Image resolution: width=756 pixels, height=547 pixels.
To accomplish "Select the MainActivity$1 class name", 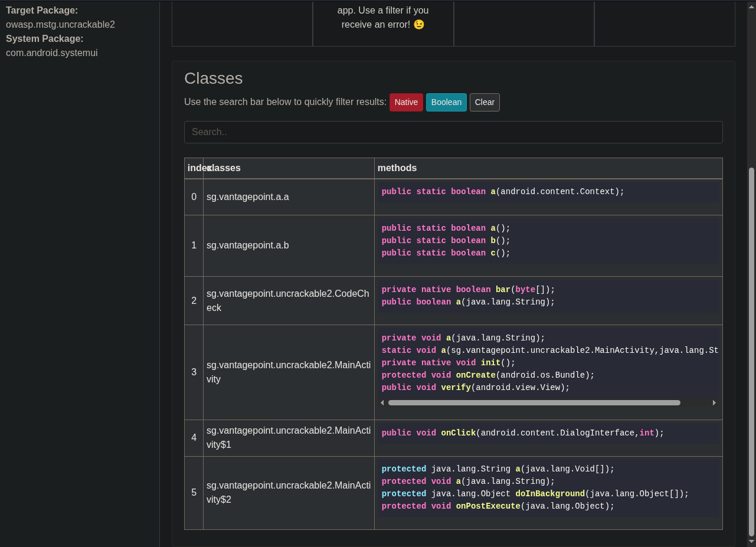I will pos(287,438).
